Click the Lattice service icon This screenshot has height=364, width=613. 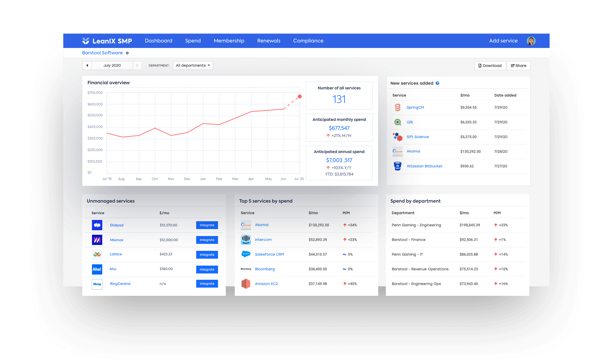pos(97,254)
